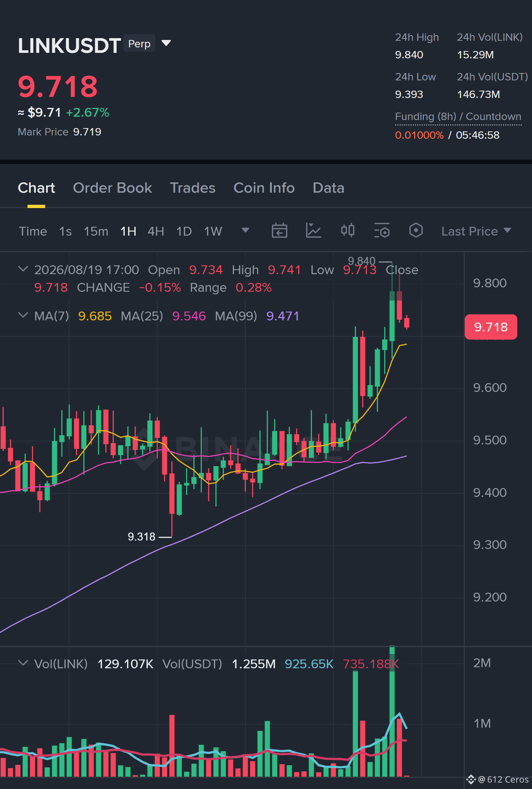Click the 24h High value 9.840
This screenshot has height=789, width=532.
click(409, 55)
